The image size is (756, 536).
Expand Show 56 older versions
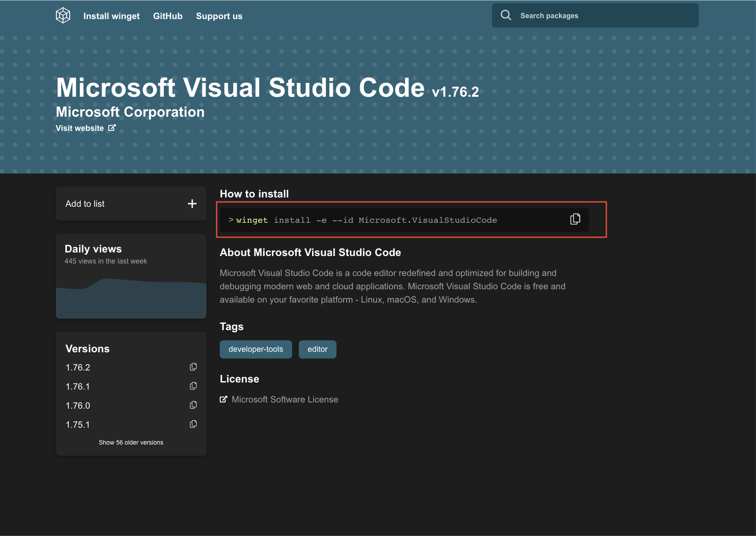(x=131, y=442)
